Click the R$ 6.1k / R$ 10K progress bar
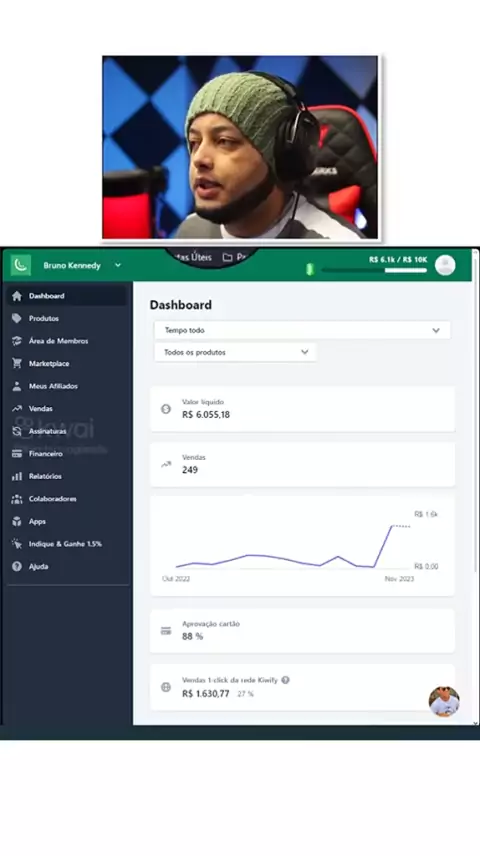The width and height of the screenshot is (480, 856). [374, 270]
